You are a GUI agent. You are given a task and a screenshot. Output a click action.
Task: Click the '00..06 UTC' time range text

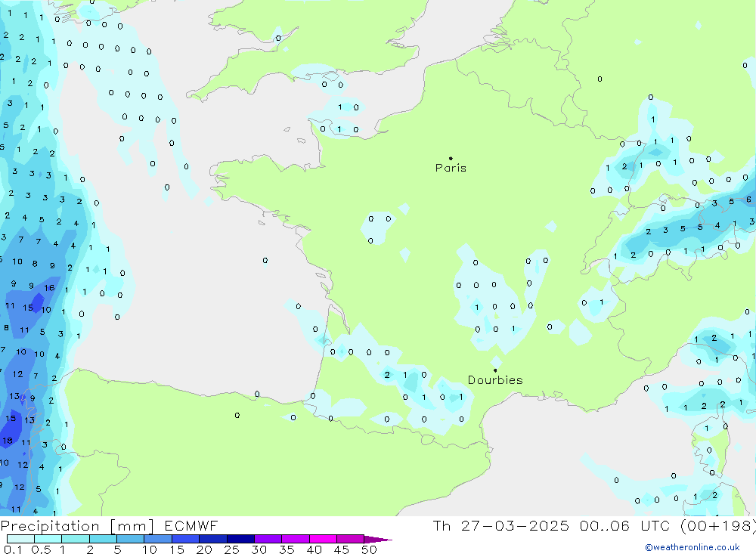tap(625, 526)
